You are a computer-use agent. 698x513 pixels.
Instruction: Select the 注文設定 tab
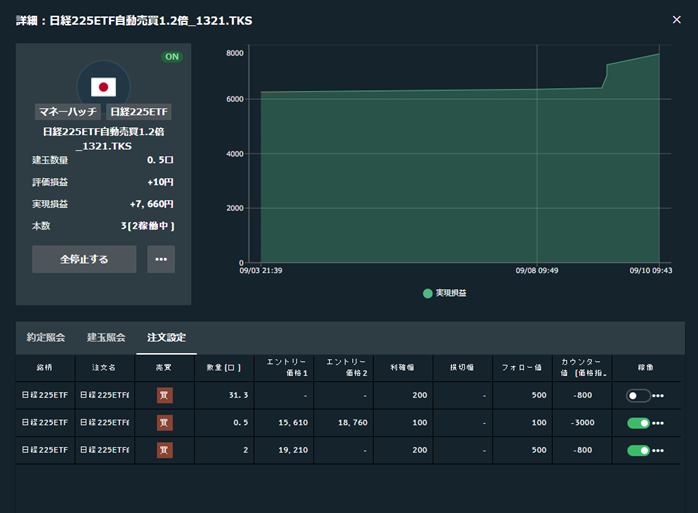[x=166, y=338]
